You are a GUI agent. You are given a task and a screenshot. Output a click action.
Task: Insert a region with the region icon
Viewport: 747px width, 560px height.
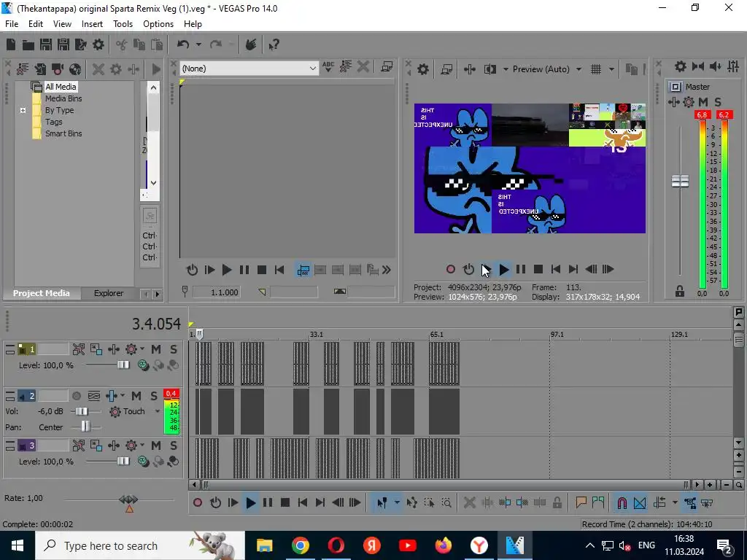click(x=598, y=503)
